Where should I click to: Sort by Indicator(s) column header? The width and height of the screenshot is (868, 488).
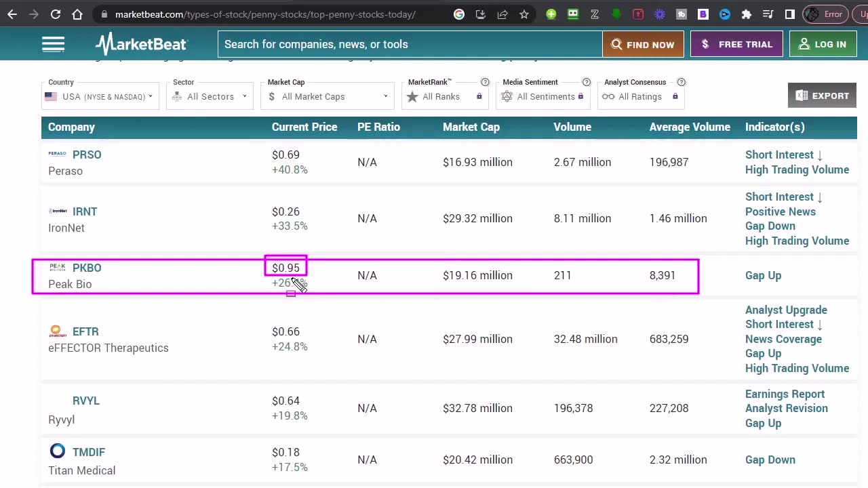(775, 127)
